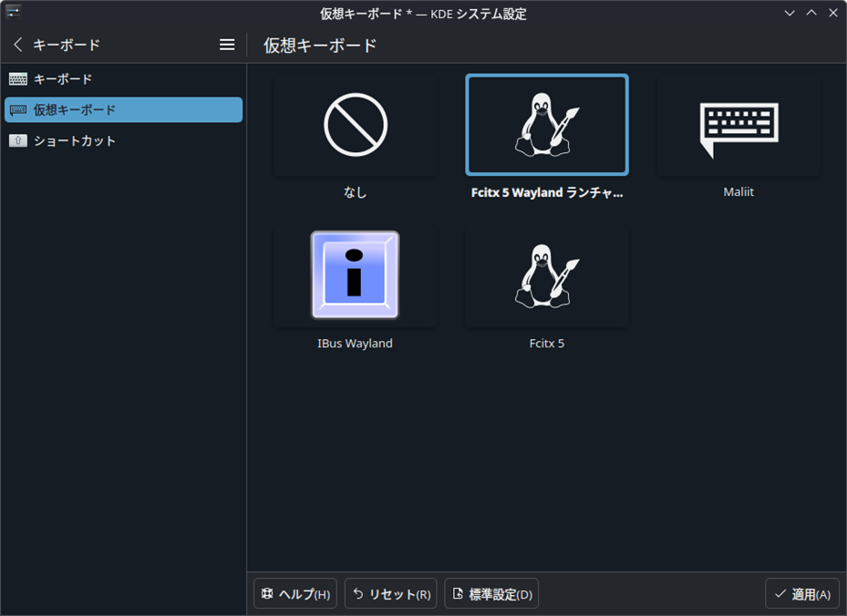Click the keyboard icon beside キーボード in sidebar
This screenshot has width=847, height=616.
(16, 79)
